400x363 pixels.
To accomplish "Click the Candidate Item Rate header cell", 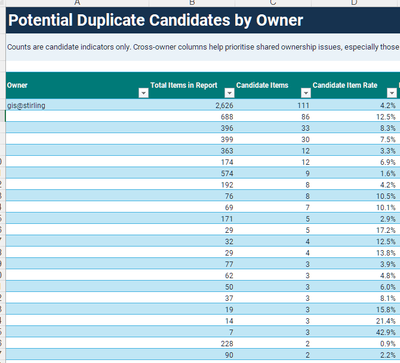I will coord(345,85).
